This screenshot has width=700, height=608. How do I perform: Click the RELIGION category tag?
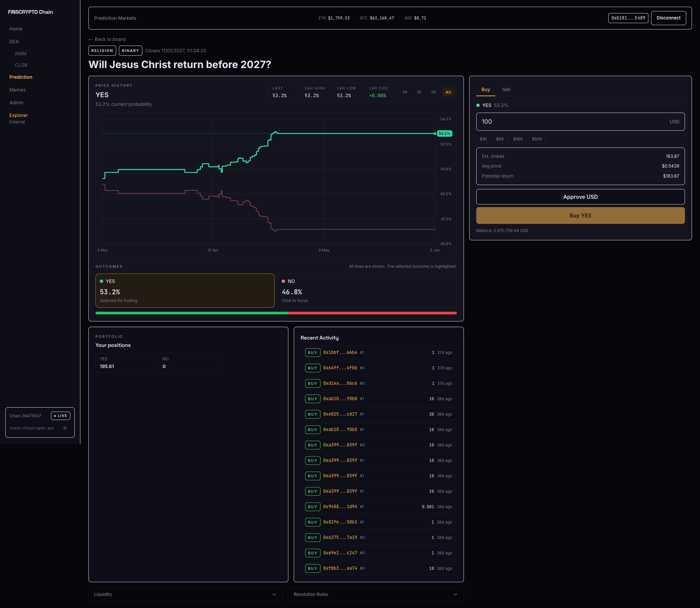(102, 51)
